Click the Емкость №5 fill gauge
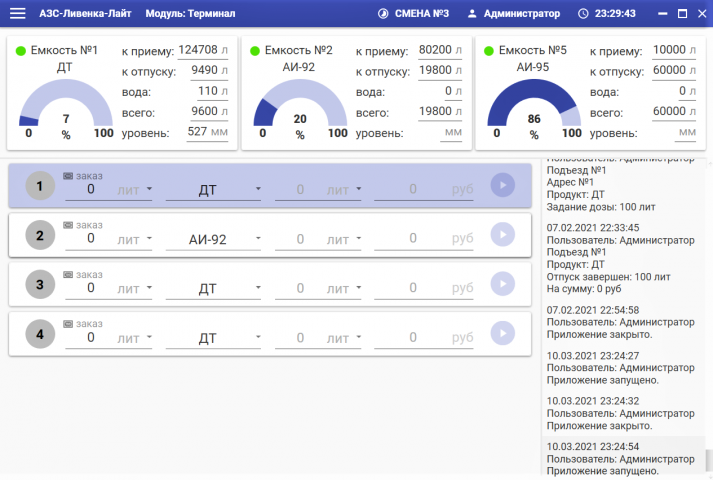This screenshot has height=480, width=713. tap(534, 103)
